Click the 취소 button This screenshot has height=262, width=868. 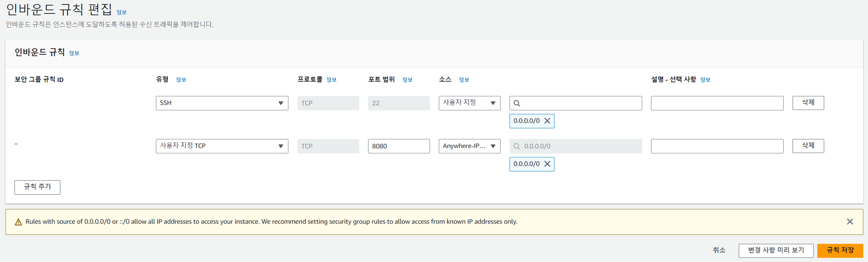[x=719, y=250]
